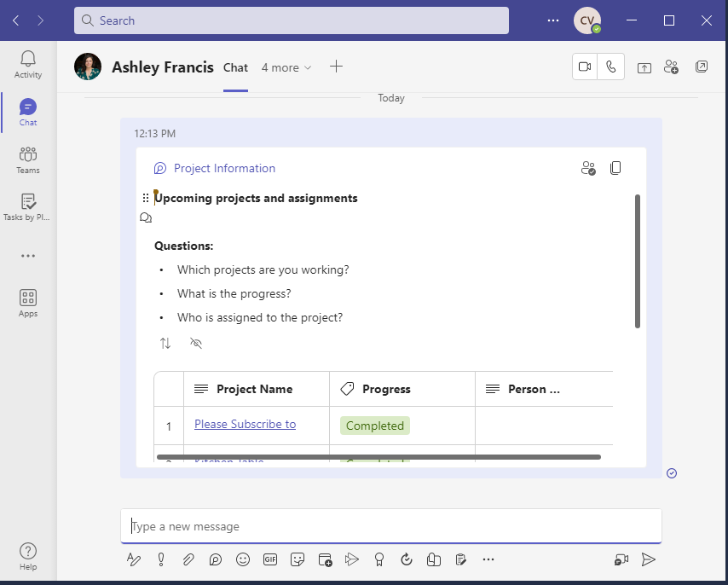Switch to the Chat tab
The height and width of the screenshot is (585, 728).
(x=235, y=67)
